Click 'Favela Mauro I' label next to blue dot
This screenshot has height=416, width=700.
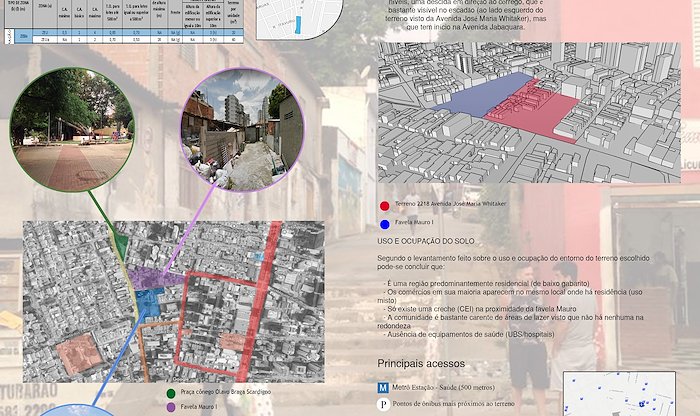tap(414, 222)
